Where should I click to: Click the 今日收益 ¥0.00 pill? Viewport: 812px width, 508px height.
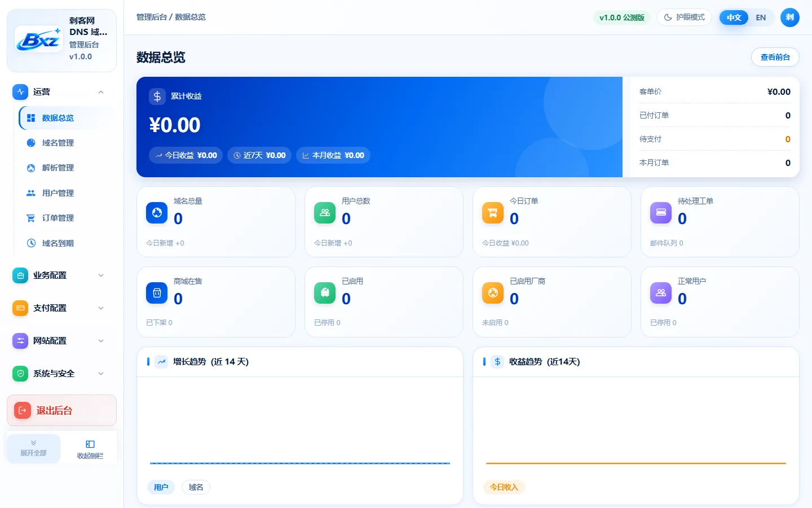[186, 155]
